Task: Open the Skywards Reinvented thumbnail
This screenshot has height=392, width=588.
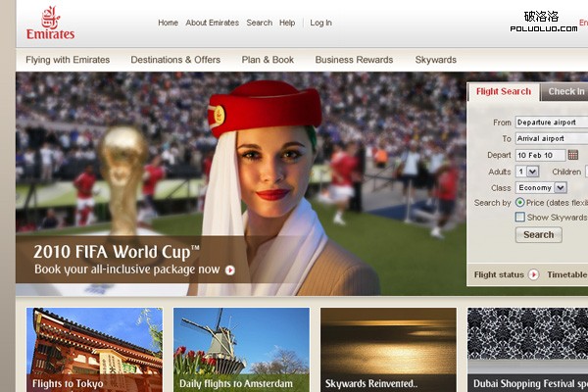Action: tap(388, 350)
